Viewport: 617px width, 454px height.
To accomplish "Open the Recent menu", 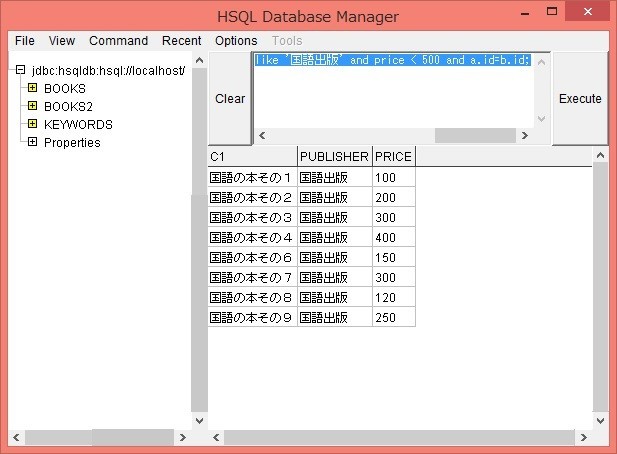I will point(181,41).
